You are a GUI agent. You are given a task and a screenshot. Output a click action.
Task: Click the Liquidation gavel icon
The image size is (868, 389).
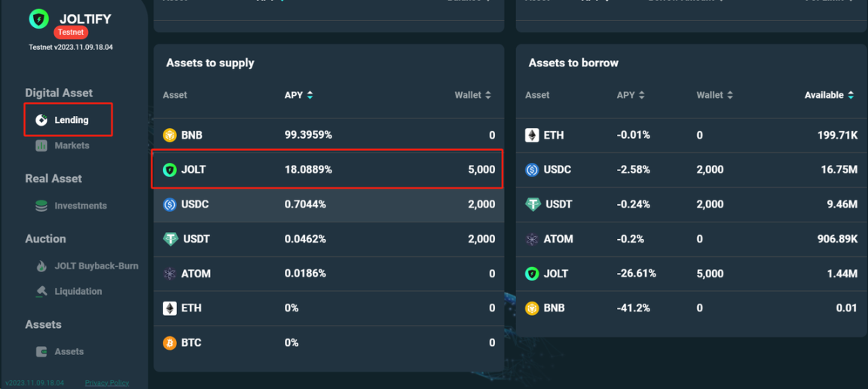(41, 292)
